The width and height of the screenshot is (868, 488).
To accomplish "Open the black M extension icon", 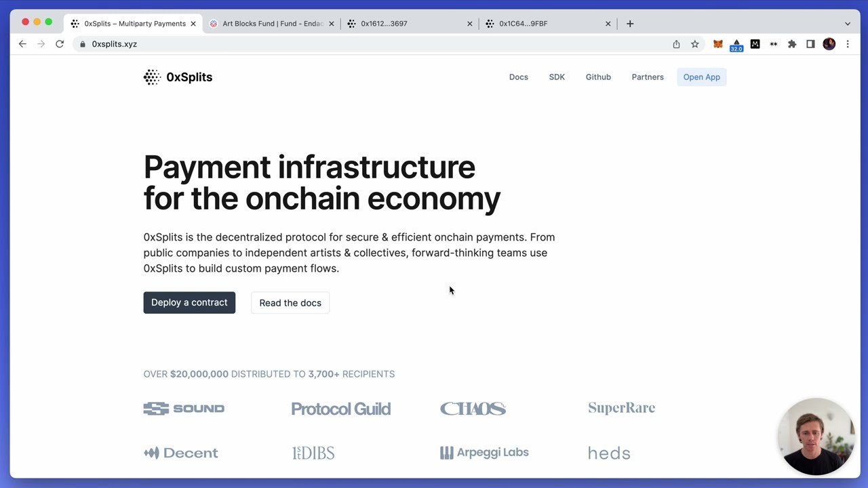I will [755, 44].
